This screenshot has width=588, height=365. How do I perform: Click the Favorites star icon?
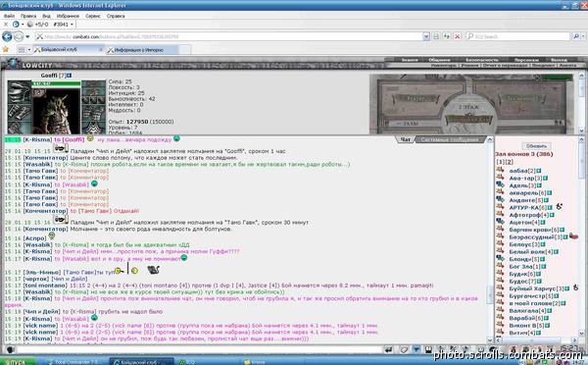[x=5, y=49]
